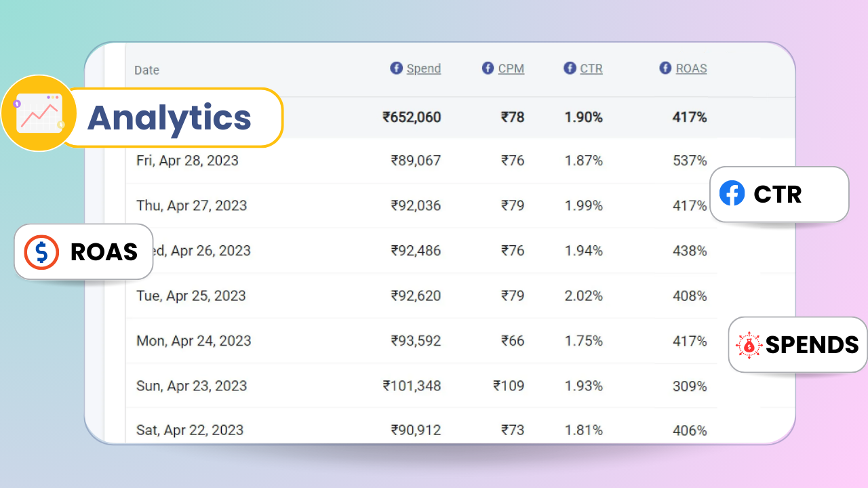This screenshot has height=488, width=868.
Task: Click the dollar icon on the ROAS badge
Action: pyautogui.click(x=41, y=251)
